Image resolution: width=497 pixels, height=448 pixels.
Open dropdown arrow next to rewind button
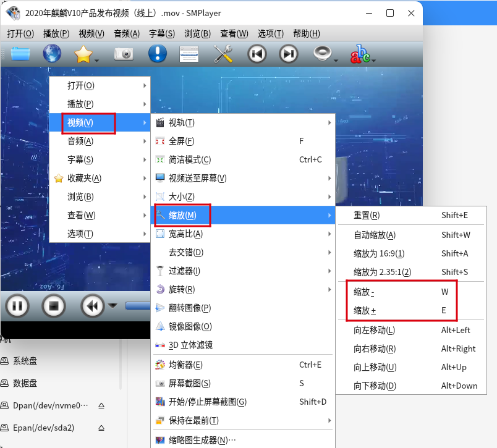click(x=113, y=305)
